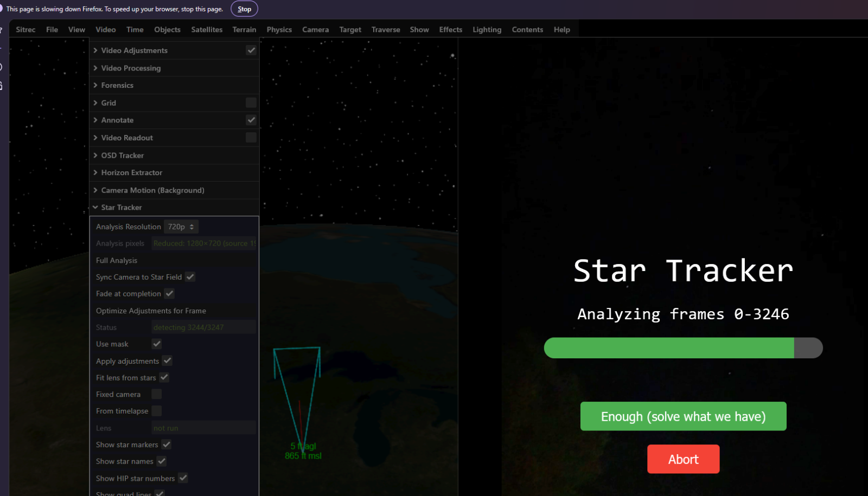
Task: Enable the Grid checkbox
Action: tap(251, 102)
